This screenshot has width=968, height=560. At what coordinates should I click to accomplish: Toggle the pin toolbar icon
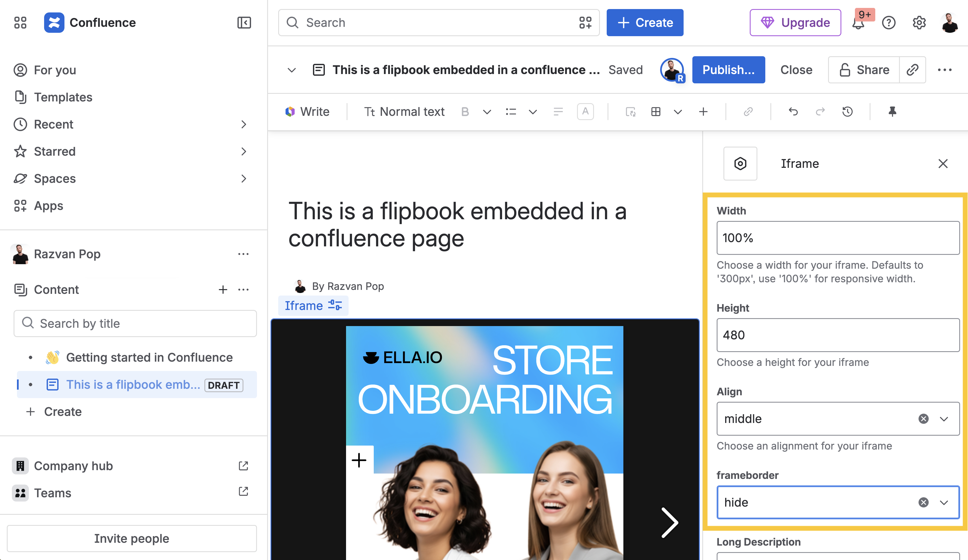(892, 112)
